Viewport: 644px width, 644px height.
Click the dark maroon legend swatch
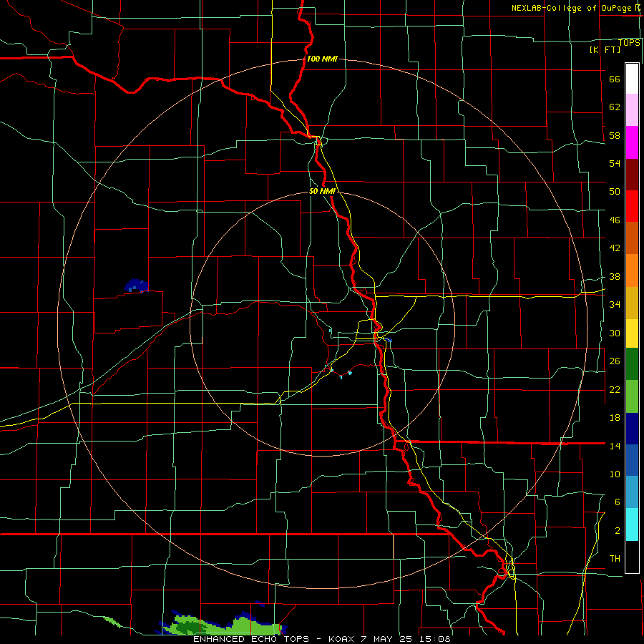632,175
